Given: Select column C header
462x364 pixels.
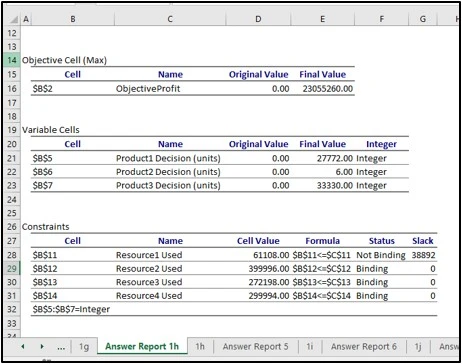Looking at the screenshot, I should point(170,19).
